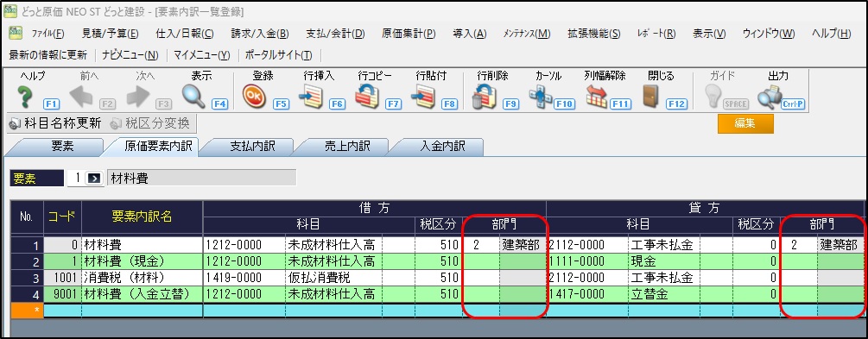Click debit account 1419-0000 cell
Viewport: 868px width, 339px height.
pyautogui.click(x=244, y=278)
